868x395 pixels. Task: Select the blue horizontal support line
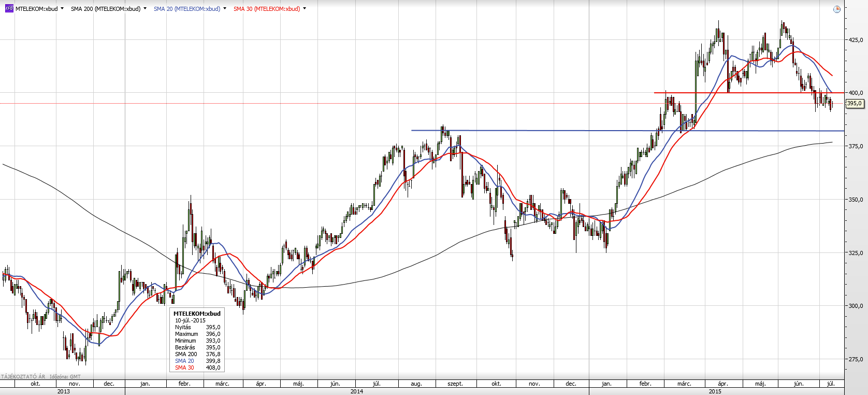coord(627,131)
